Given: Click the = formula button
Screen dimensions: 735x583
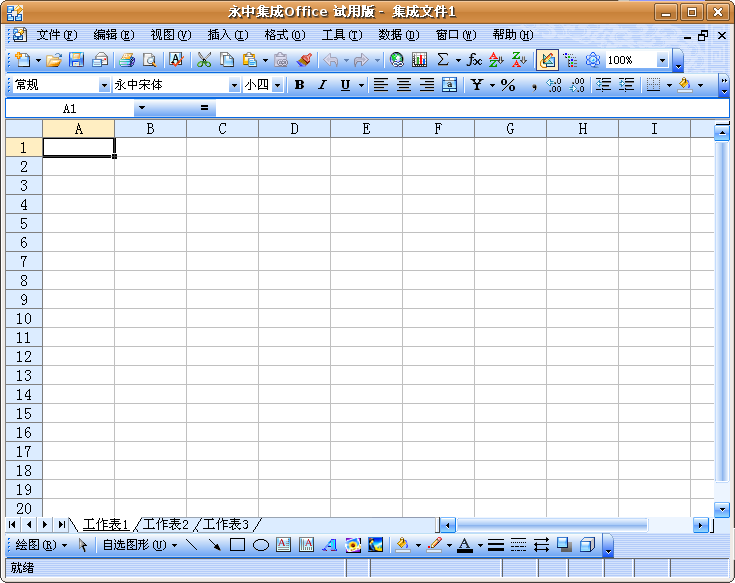Looking at the screenshot, I should click(204, 108).
